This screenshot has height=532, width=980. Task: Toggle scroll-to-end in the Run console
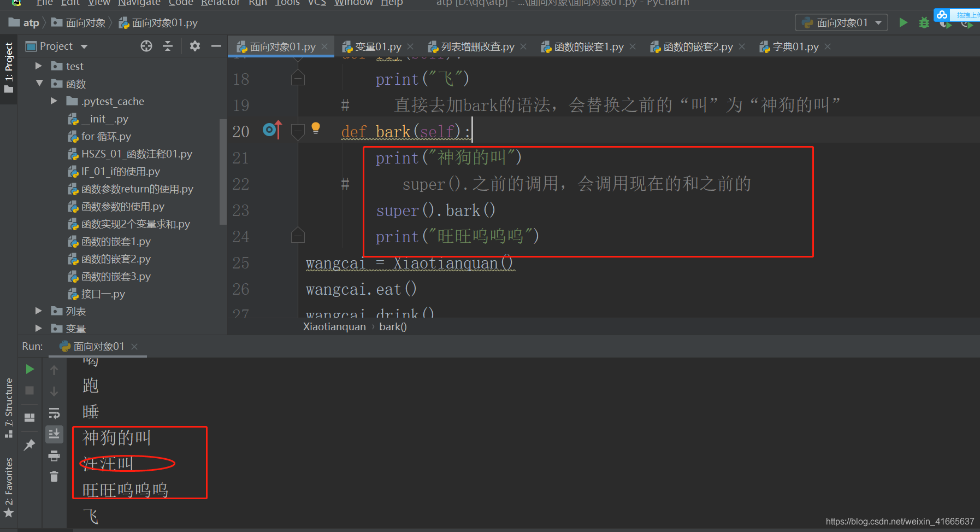pos(54,434)
